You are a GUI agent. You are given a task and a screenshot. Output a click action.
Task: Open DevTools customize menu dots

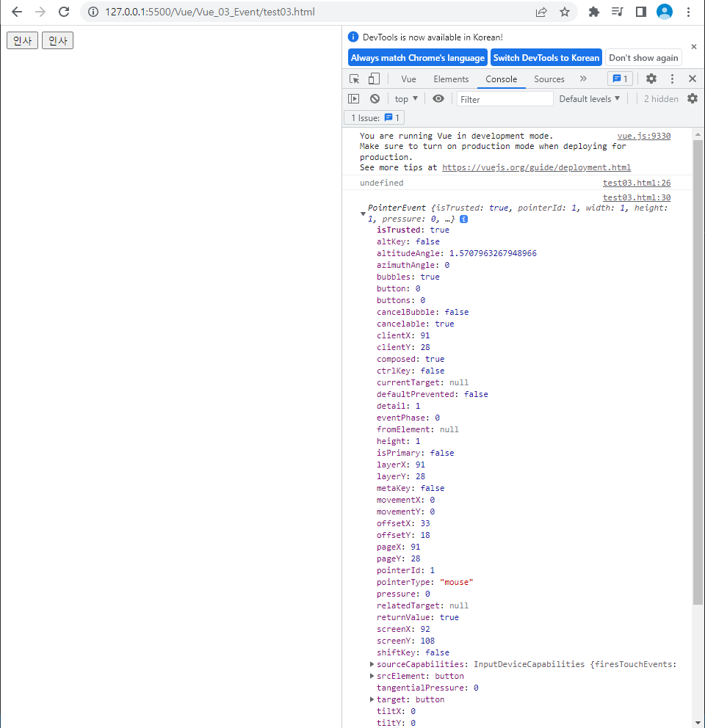pyautogui.click(x=672, y=79)
